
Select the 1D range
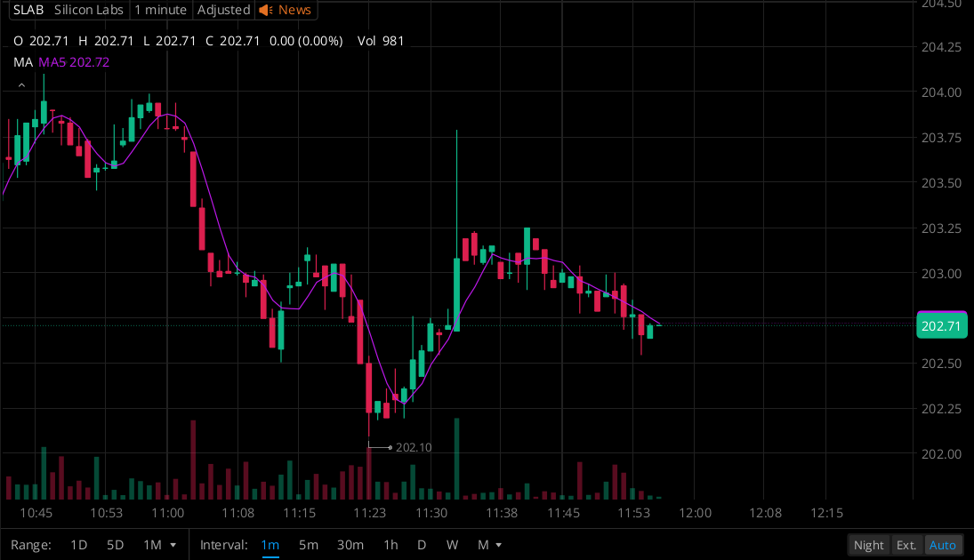point(78,545)
